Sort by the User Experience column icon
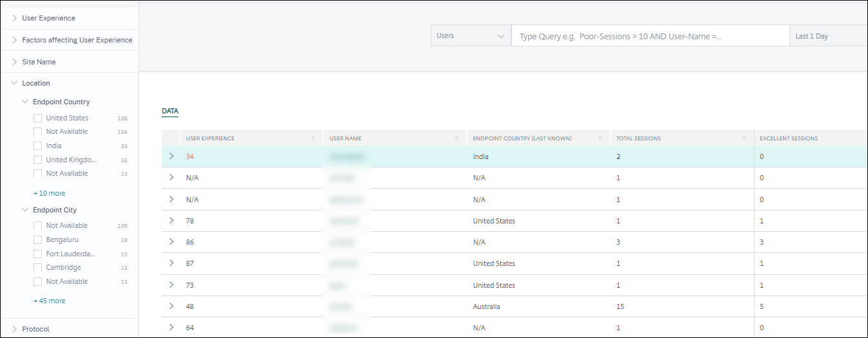 click(x=313, y=138)
